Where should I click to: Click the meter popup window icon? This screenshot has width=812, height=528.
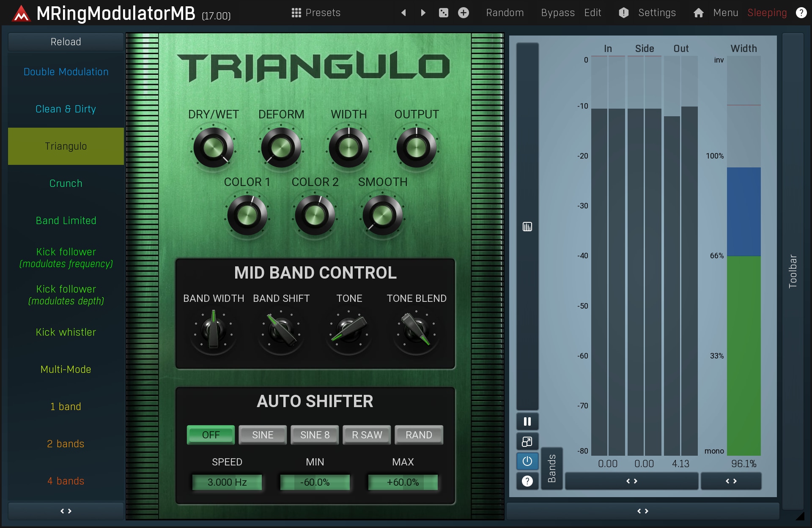click(x=527, y=442)
